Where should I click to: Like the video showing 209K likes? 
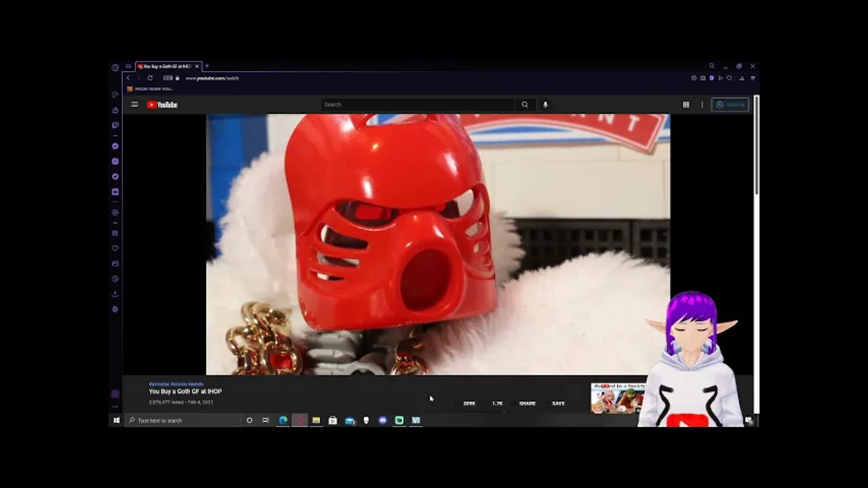468,403
